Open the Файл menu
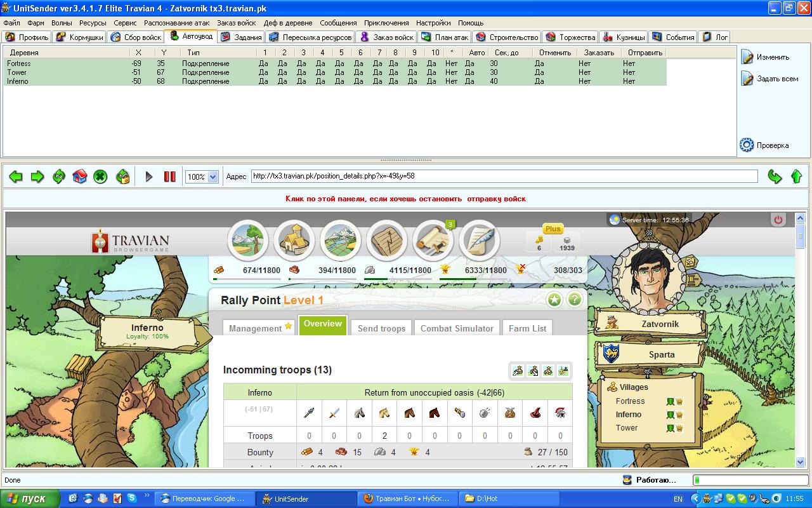 point(11,23)
